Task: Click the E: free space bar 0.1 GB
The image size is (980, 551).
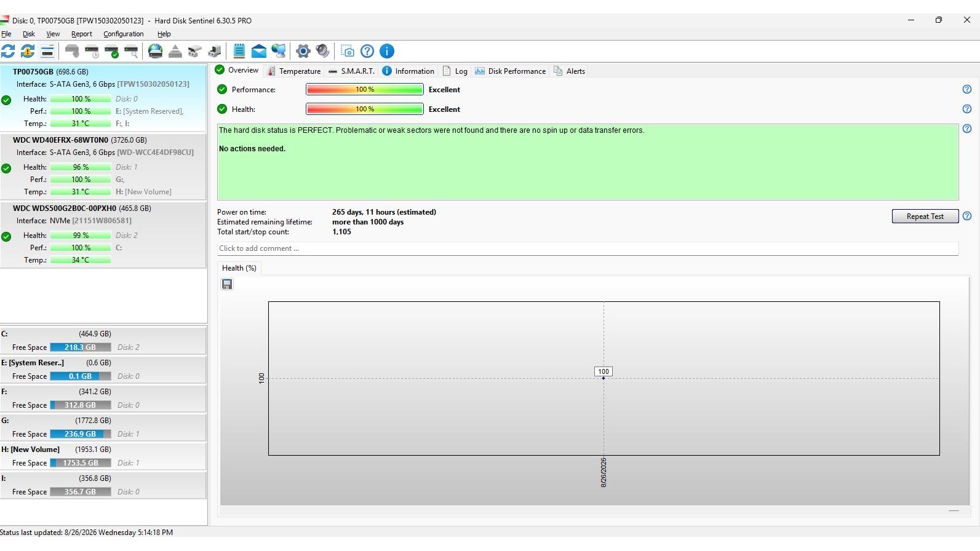Action: (81, 376)
